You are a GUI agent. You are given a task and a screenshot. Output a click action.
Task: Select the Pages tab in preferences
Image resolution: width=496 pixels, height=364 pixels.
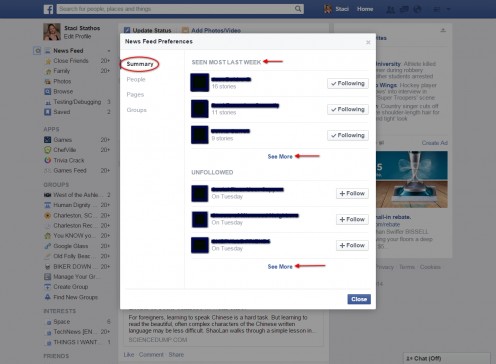[135, 95]
